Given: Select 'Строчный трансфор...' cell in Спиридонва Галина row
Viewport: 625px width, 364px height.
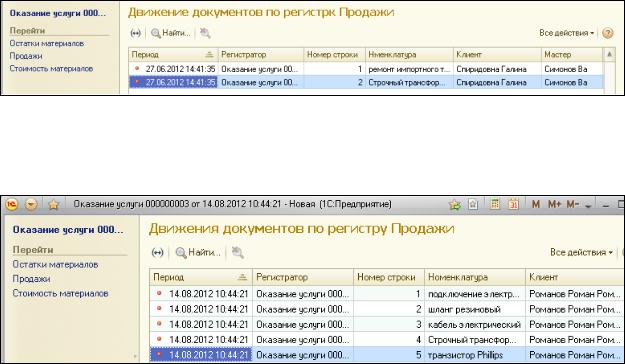Looking at the screenshot, I should [x=409, y=83].
